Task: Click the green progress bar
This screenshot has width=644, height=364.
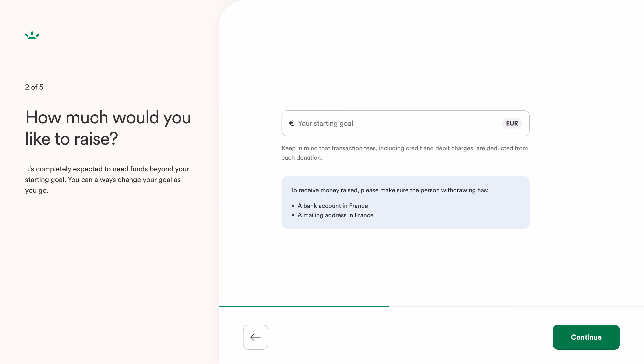Action: click(304, 307)
